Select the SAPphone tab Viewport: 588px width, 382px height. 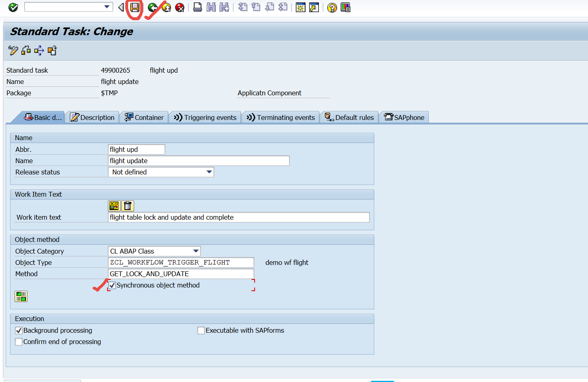click(403, 117)
